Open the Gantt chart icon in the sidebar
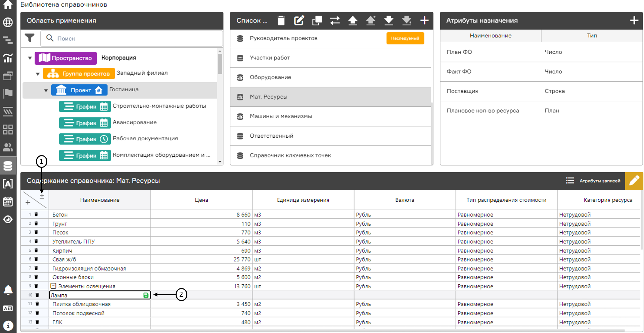This screenshot has height=333, width=644. click(x=8, y=41)
